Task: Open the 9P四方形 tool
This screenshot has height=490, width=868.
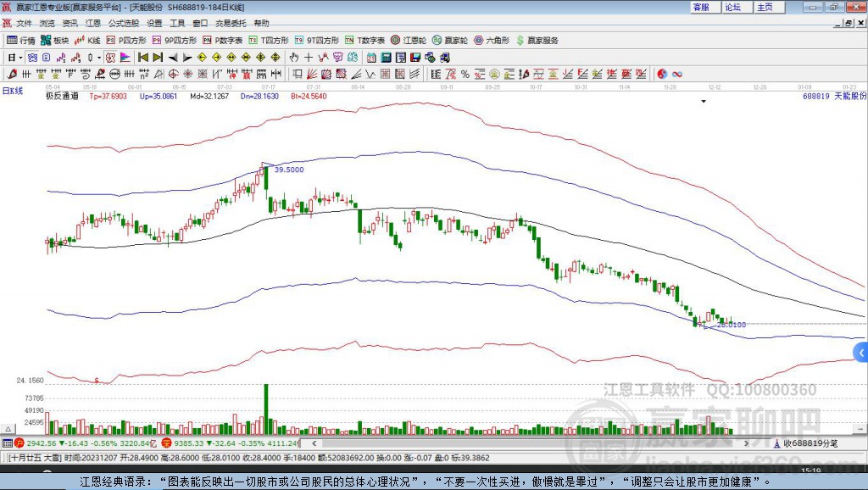Action: [x=175, y=41]
